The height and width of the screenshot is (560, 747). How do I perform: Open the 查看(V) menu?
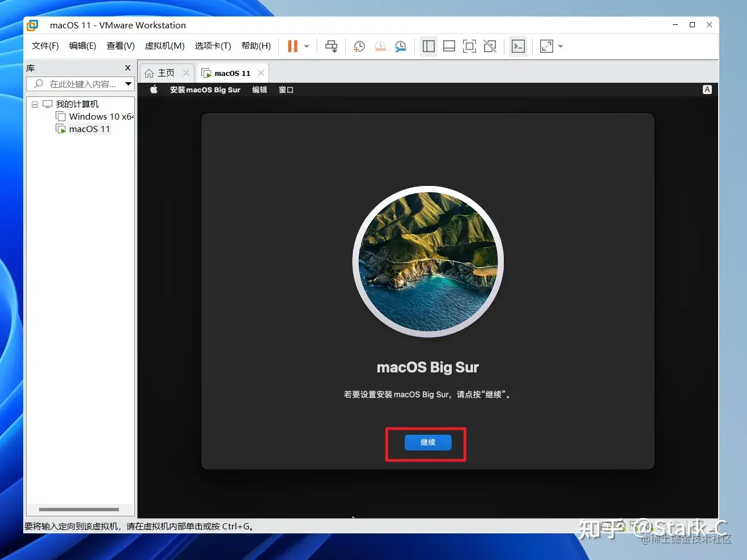(x=121, y=46)
